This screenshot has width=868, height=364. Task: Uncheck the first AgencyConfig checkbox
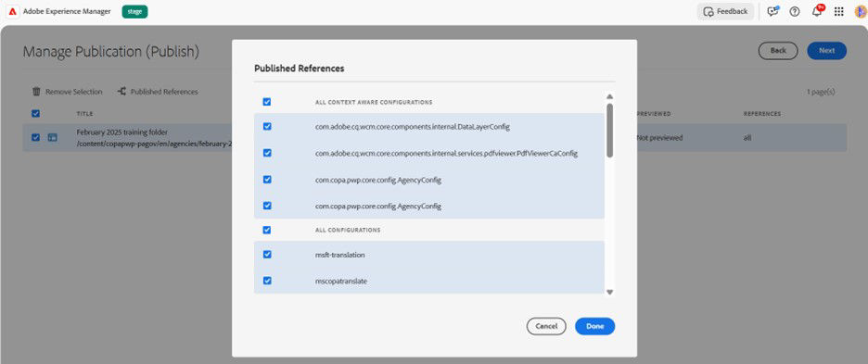pos(267,180)
